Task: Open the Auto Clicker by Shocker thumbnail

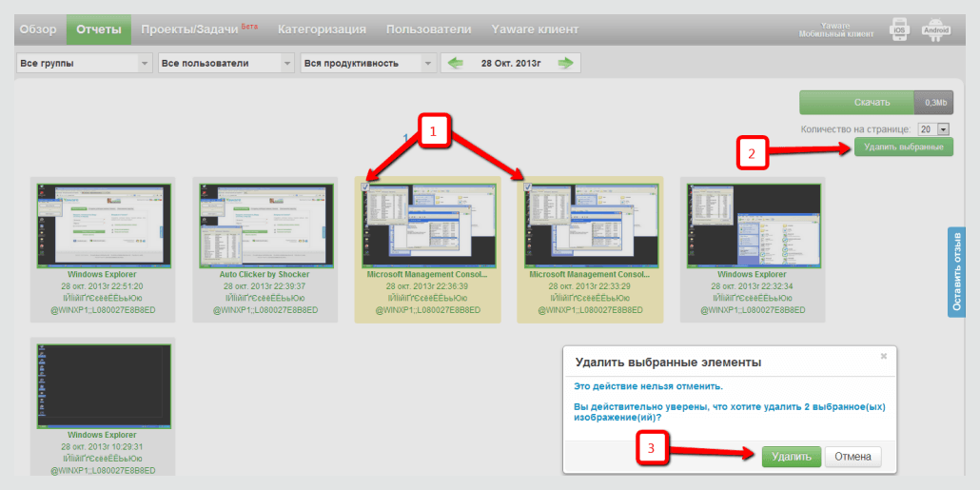Action: click(266, 225)
